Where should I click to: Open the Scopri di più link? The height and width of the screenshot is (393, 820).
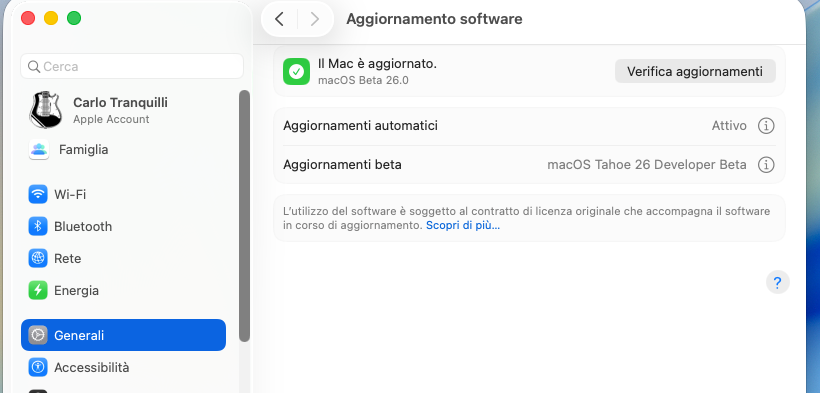(463, 226)
